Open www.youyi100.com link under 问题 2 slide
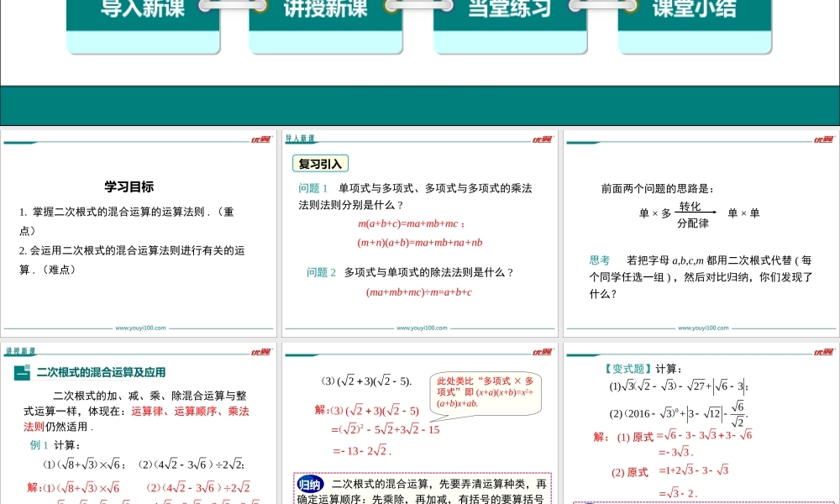The width and height of the screenshot is (840, 504). click(421, 328)
